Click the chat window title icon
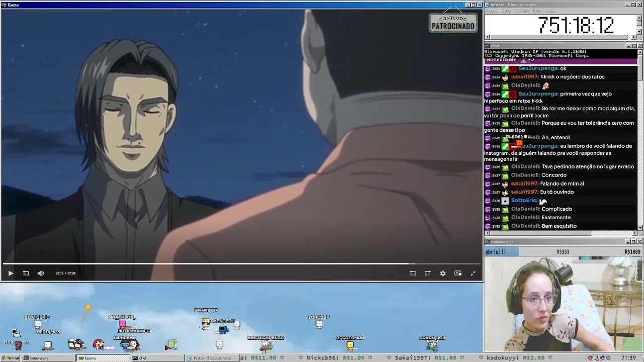 (488, 46)
